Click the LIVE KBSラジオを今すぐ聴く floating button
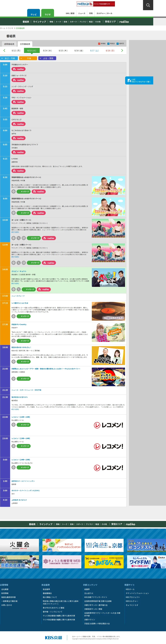Screen dimensions: 166x644 point(139,81)
